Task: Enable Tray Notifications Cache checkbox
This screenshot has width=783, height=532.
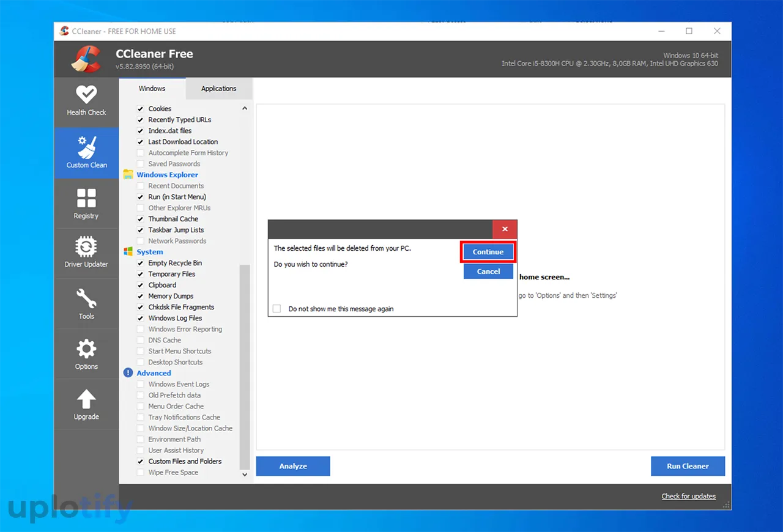Action: pyautogui.click(x=141, y=417)
